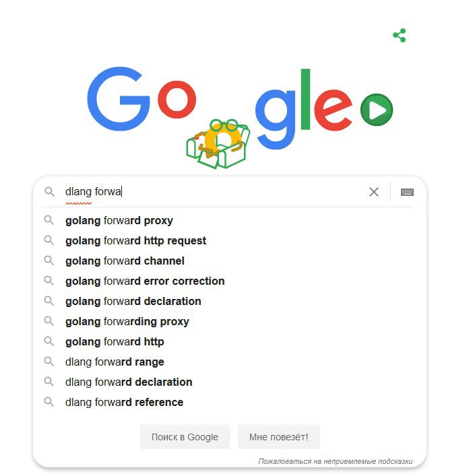Image resolution: width=469 pixels, height=476 pixels.
Task: Click the search icon beside "dlang forward range"
Action: pyautogui.click(x=49, y=362)
